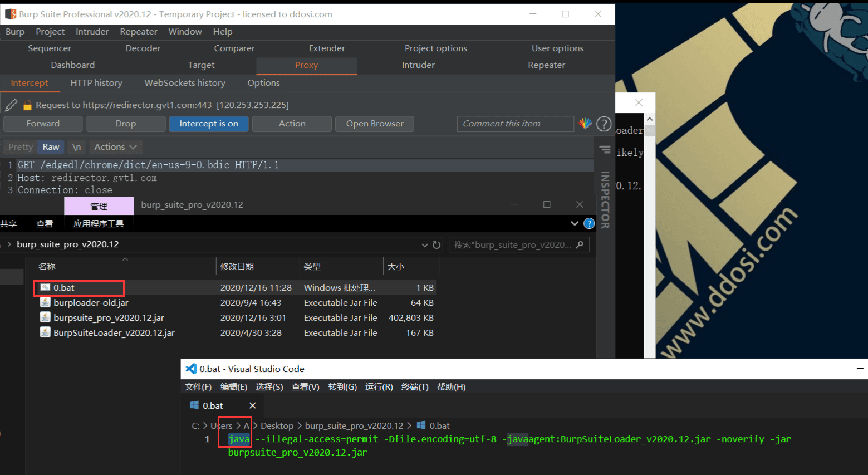The height and width of the screenshot is (475, 868).
Task: Switch to the Dashboard tab
Action: [73, 65]
